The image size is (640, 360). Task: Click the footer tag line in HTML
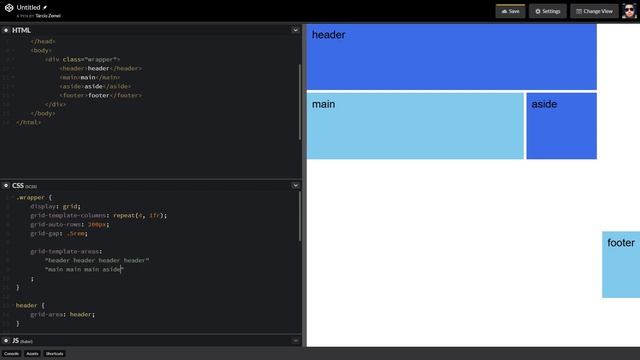tap(101, 95)
